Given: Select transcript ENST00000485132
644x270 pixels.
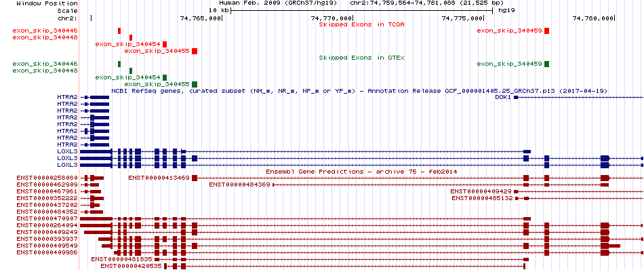Looking at the screenshot, I should point(483,198).
